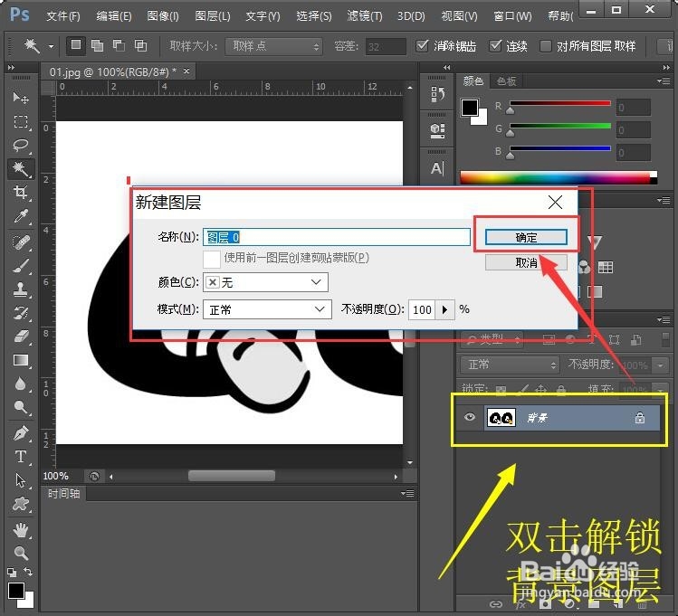Select the Custom Shape tool
The image size is (678, 616).
(20, 504)
